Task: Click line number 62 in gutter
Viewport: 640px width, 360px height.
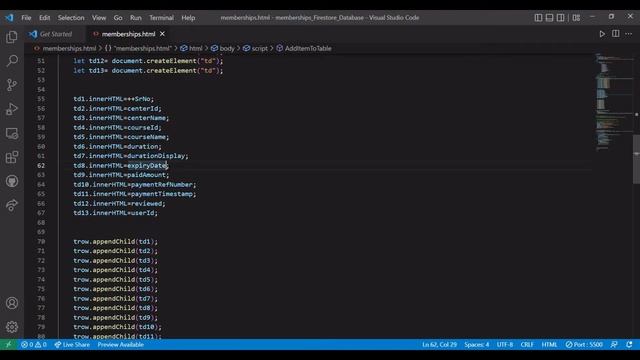Action: [x=41, y=166]
